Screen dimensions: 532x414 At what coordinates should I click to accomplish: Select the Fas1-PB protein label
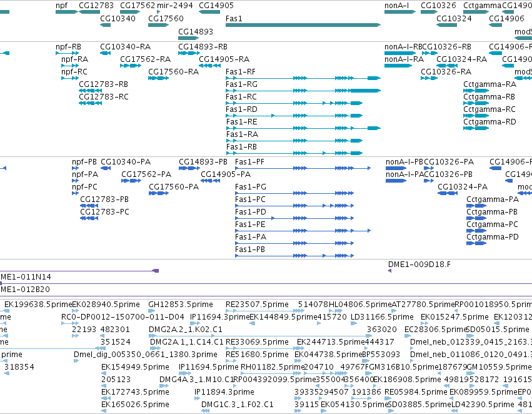(250, 250)
